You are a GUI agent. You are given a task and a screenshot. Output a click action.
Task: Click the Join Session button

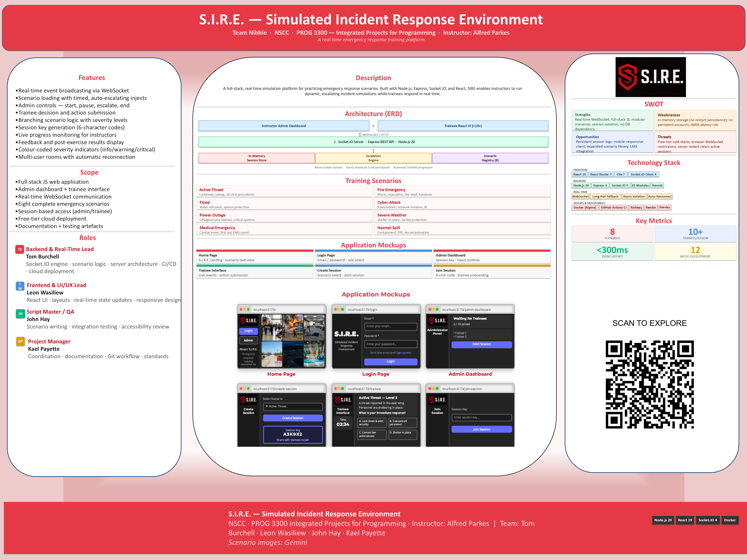[482, 429]
